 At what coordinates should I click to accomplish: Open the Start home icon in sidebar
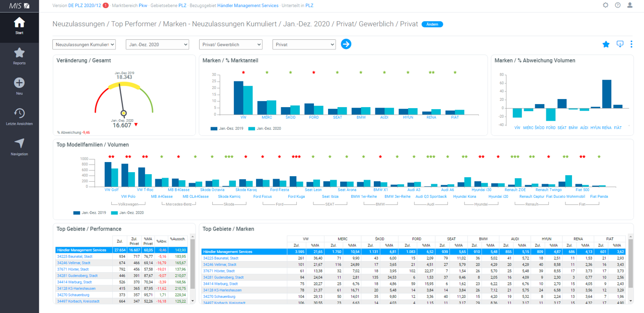tap(19, 23)
